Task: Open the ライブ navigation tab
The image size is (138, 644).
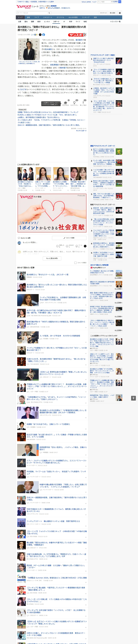Action: coord(37,17)
